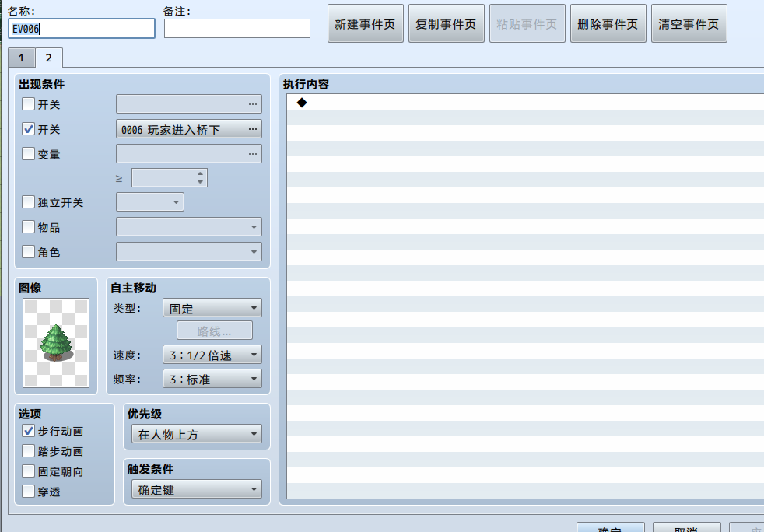This screenshot has width=764, height=532.
Task: Enable the 物品 condition checkbox
Action: tap(28, 227)
